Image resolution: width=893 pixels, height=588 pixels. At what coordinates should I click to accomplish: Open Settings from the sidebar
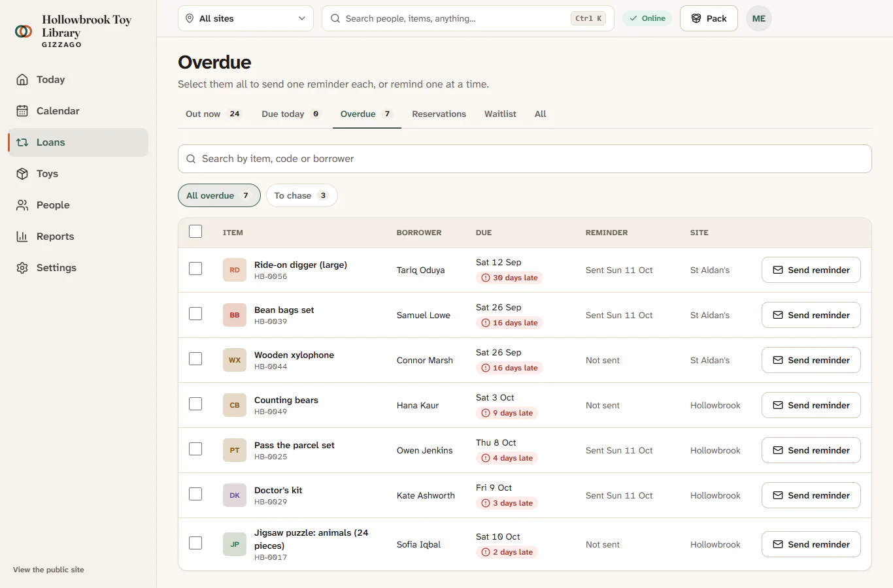pos(78,268)
